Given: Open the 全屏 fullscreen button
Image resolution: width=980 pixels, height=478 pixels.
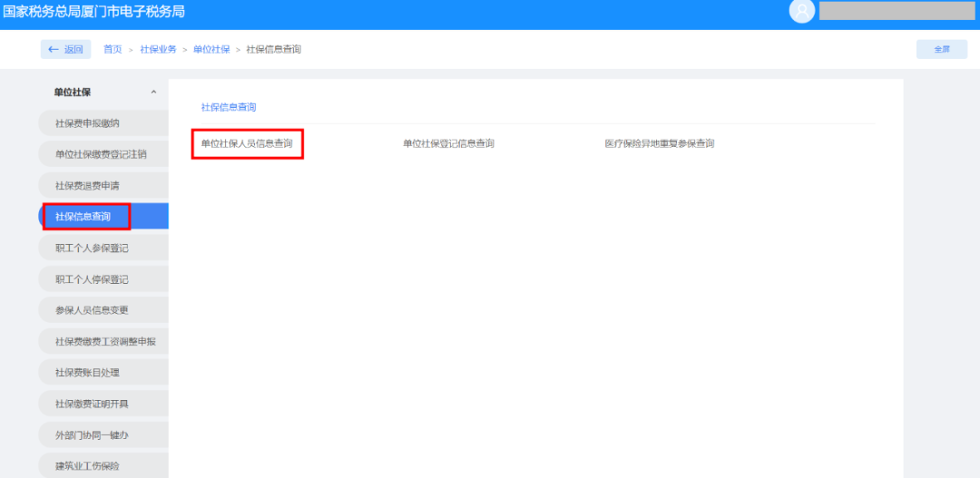Looking at the screenshot, I should pyautogui.click(x=941, y=49).
